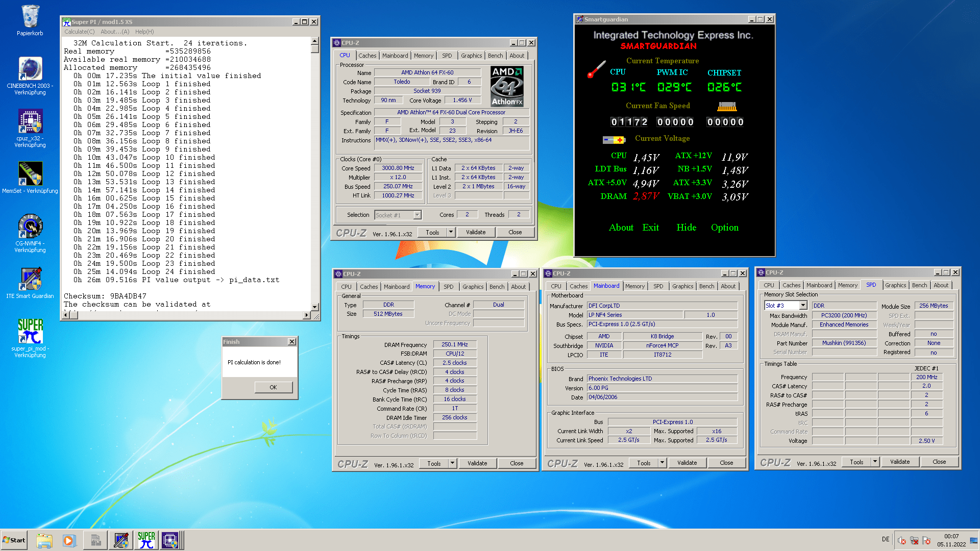
Task: Click the thermometer icon in Smartguardian
Action: [x=596, y=69]
